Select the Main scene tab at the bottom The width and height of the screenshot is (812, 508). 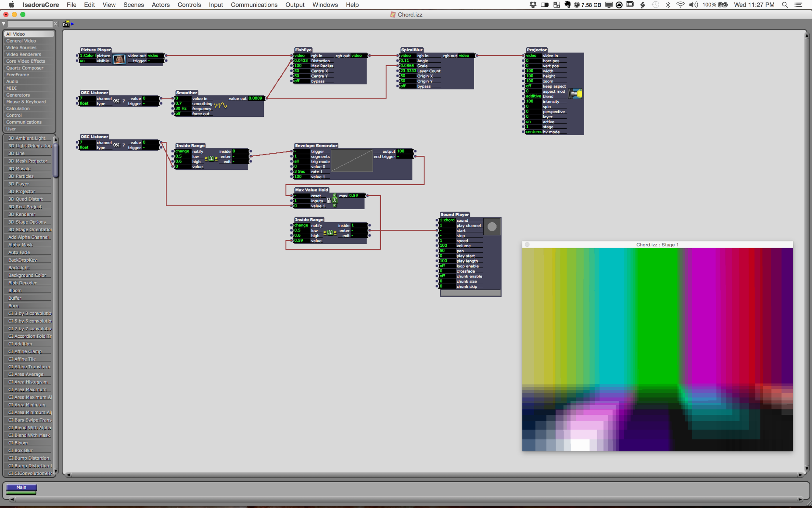[x=21, y=487]
